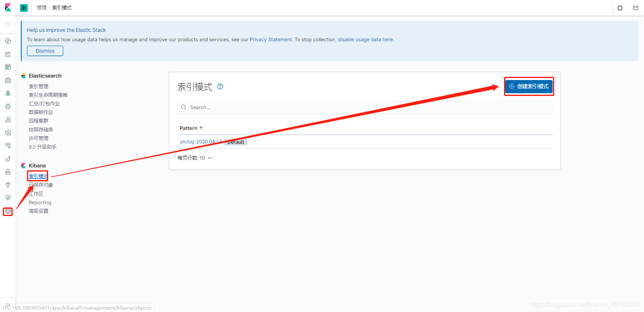
Task: Open 工作区 under Kibana section
Action: 36,194
